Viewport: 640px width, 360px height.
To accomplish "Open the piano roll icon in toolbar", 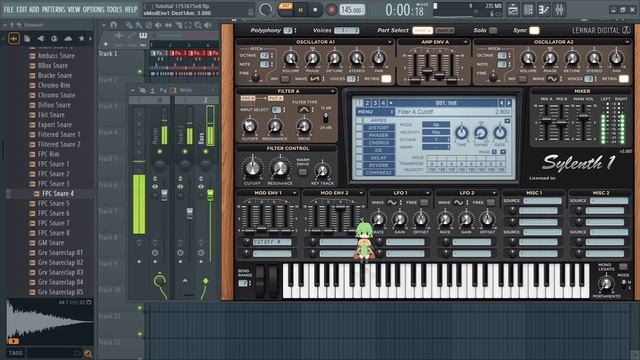I will pos(543,9).
